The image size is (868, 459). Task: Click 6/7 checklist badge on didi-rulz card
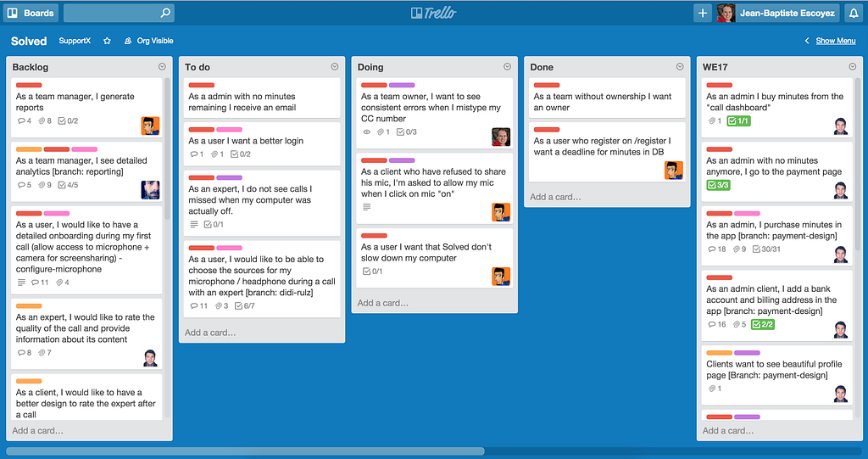(x=245, y=306)
